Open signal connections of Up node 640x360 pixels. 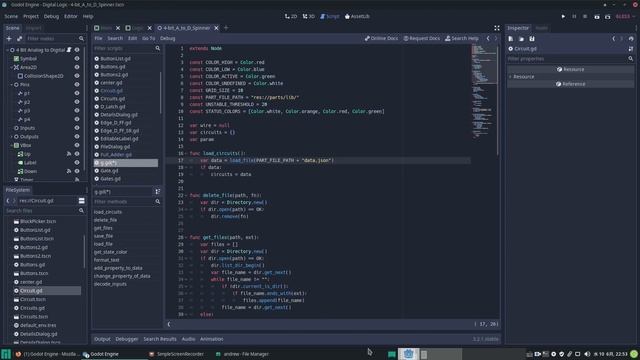coord(69,154)
